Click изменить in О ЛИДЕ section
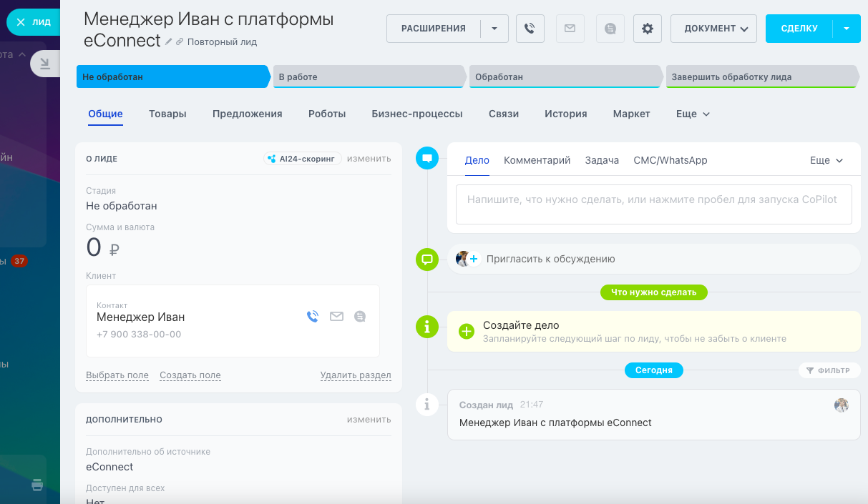This screenshot has width=868, height=504. 369,159
